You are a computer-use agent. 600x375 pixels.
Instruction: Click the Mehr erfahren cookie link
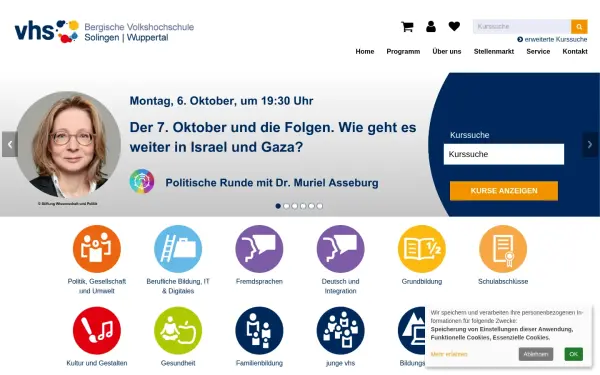point(449,354)
